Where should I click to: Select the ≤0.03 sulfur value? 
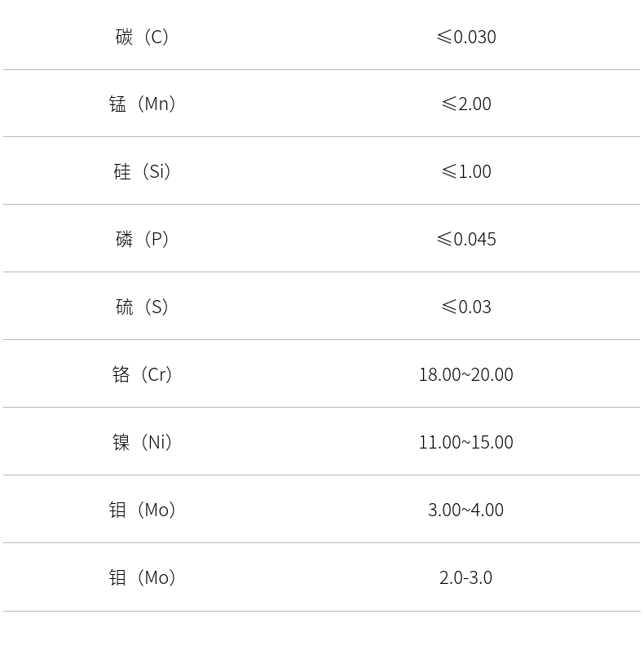466,307
